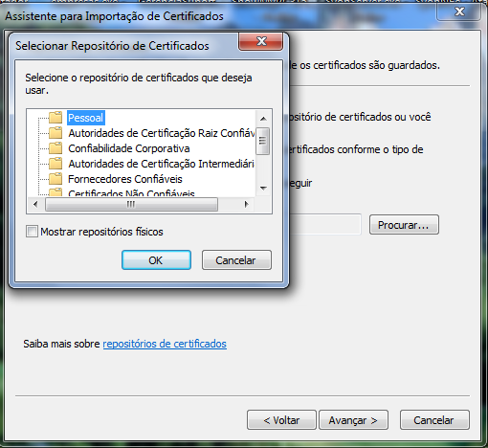The width and height of the screenshot is (488, 448).
Task: Choose Confiabilidade Corporativa store
Action: click(x=129, y=148)
